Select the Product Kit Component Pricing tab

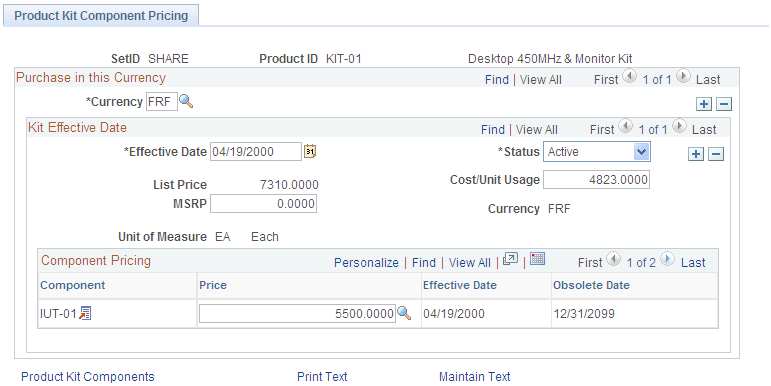click(x=101, y=15)
